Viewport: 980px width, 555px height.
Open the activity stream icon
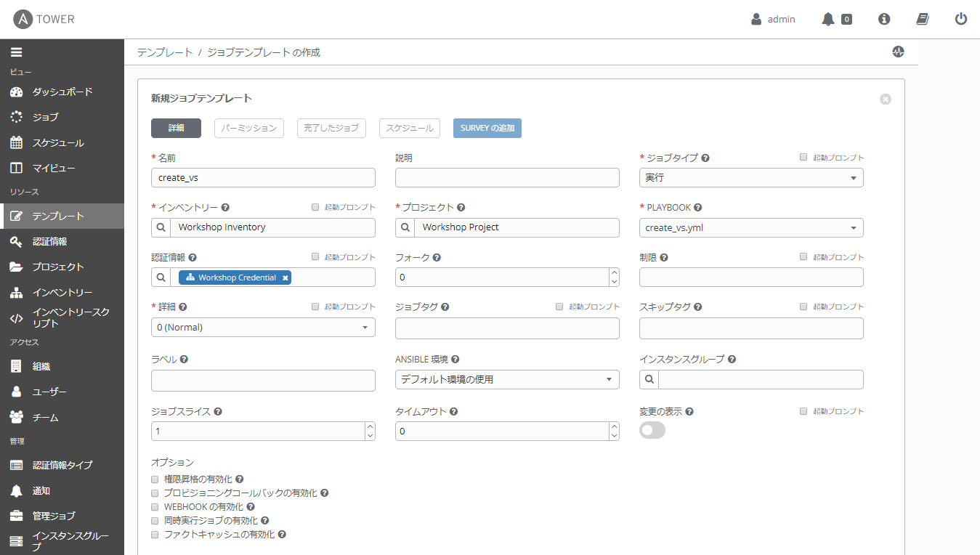pos(899,52)
